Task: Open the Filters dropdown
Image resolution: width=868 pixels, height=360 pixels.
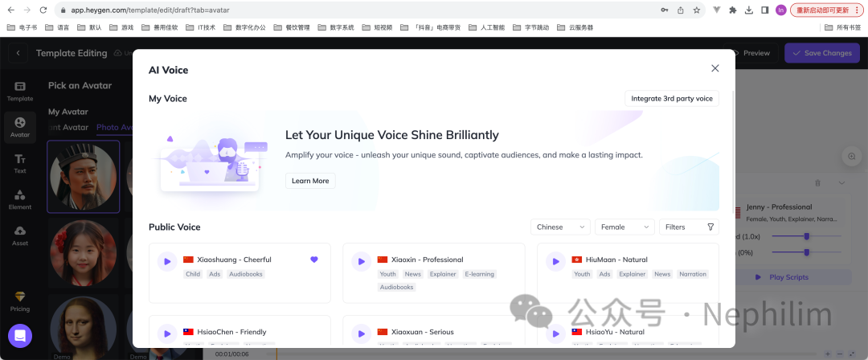Action: tap(689, 227)
